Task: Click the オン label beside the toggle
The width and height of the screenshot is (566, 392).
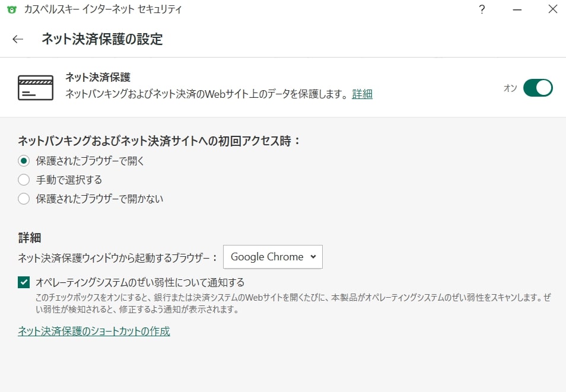Action: tap(510, 88)
